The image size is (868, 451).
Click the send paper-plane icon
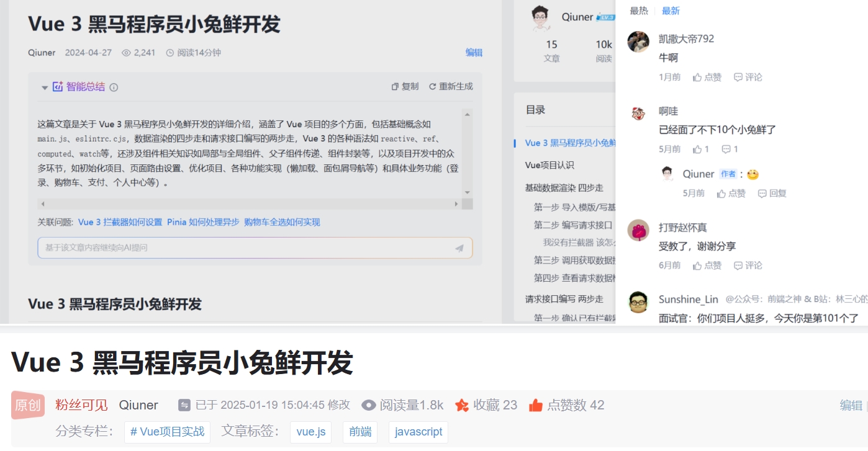459,248
